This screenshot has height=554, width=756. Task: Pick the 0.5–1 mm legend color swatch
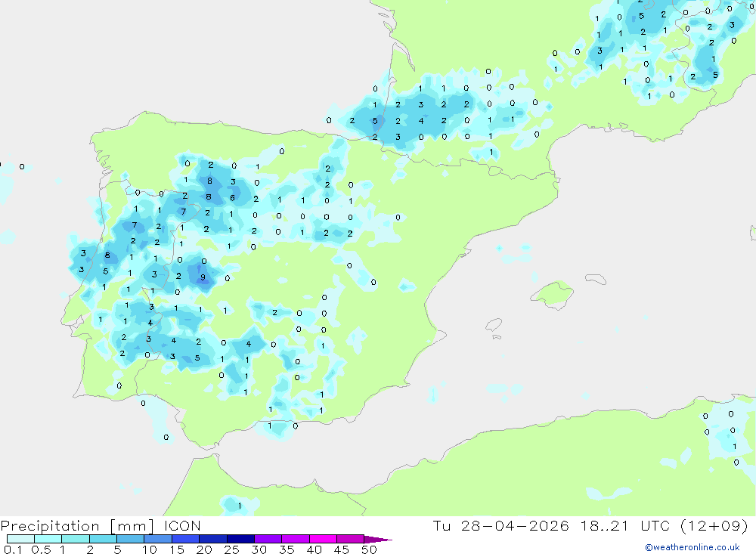48,539
